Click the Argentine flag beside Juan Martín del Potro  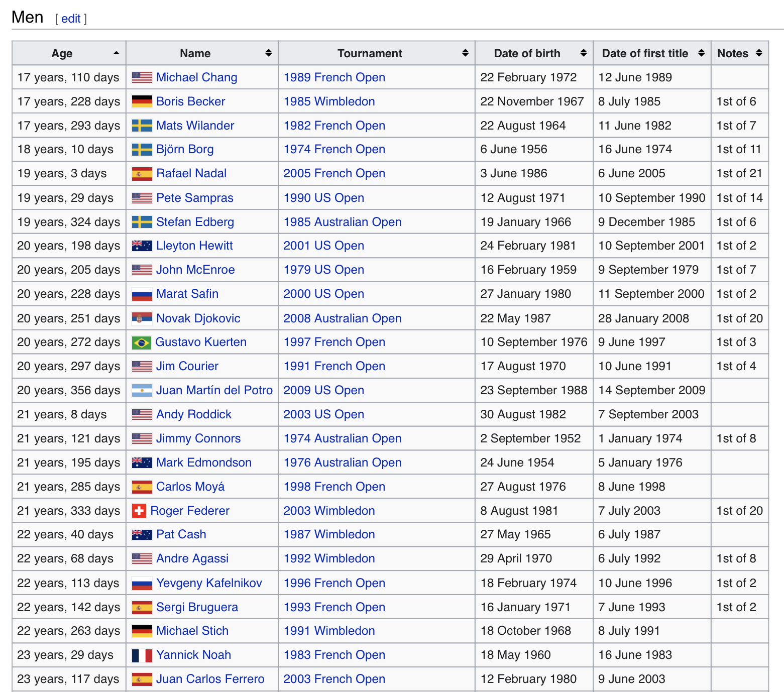pyautogui.click(x=142, y=391)
